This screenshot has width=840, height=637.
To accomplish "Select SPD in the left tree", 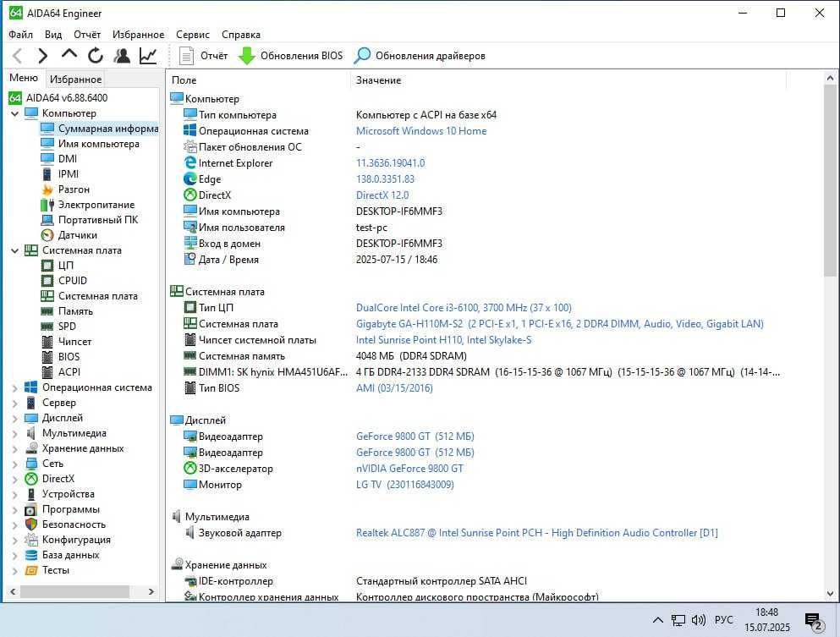I will (67, 327).
